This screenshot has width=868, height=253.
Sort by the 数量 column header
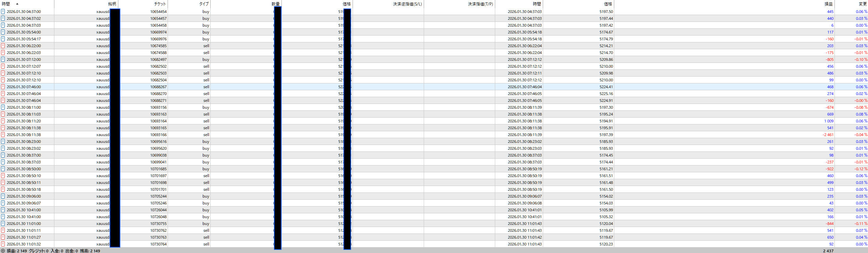point(276,4)
